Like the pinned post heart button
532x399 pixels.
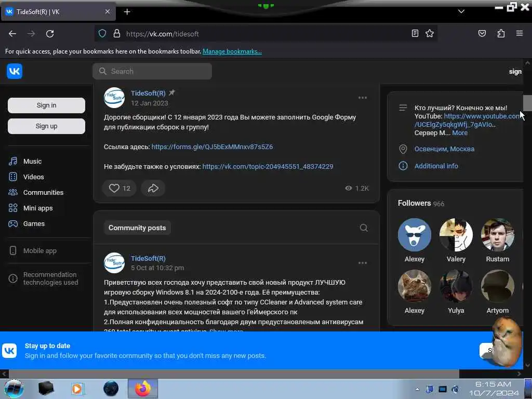click(119, 188)
